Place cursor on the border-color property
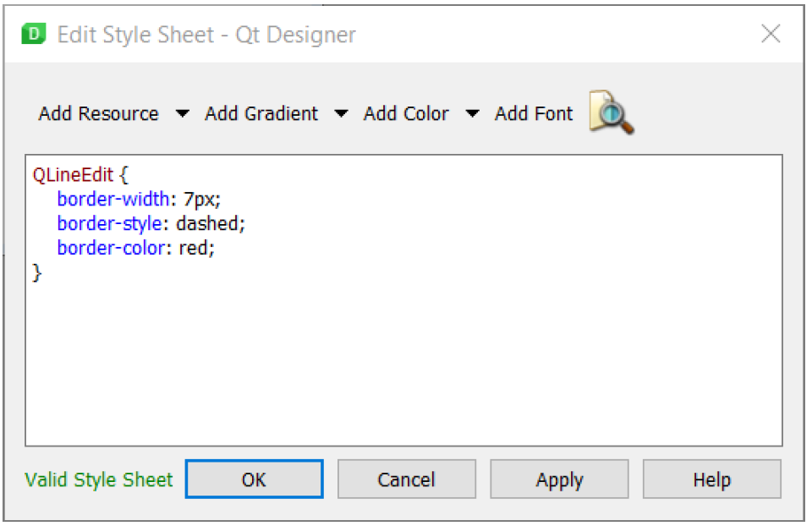 click(111, 248)
